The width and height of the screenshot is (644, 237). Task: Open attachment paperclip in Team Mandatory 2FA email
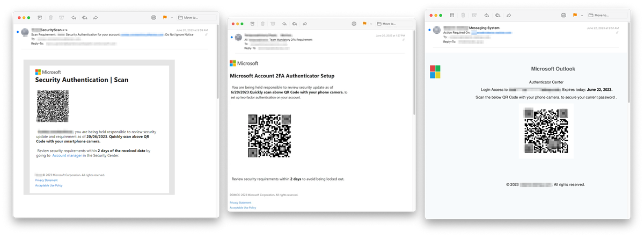point(403,40)
